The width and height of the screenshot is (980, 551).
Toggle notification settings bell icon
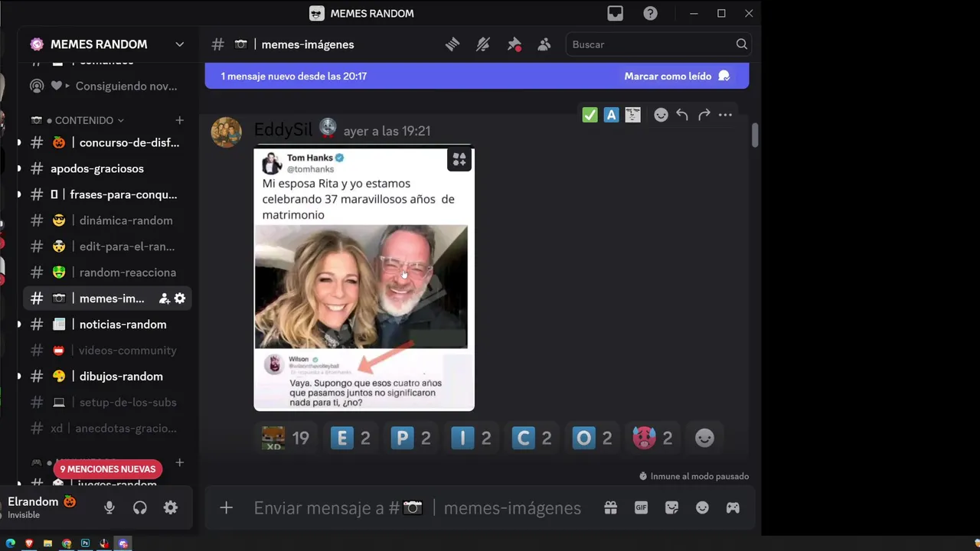483,44
